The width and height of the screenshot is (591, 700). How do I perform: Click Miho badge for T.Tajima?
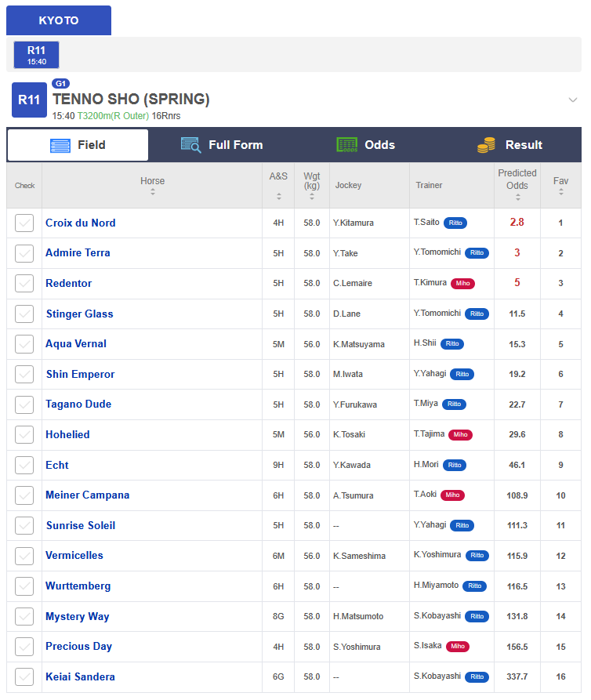(461, 434)
